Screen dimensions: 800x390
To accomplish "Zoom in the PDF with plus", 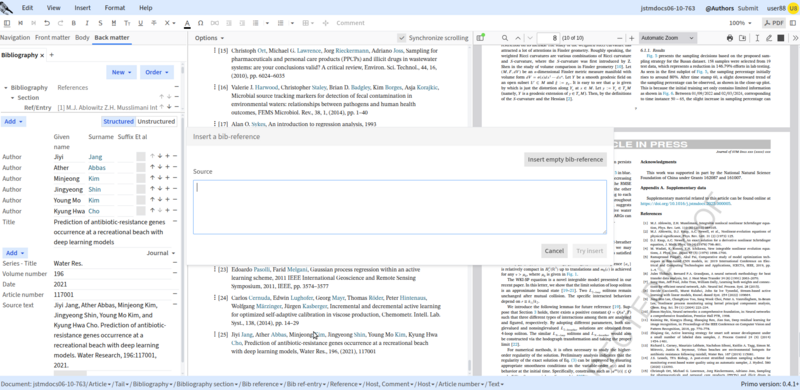I will coord(632,38).
